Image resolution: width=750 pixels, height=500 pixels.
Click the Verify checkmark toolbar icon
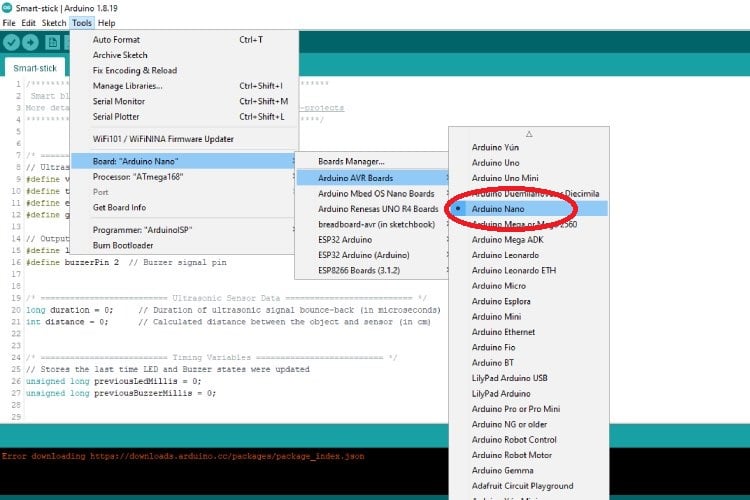(x=12, y=42)
